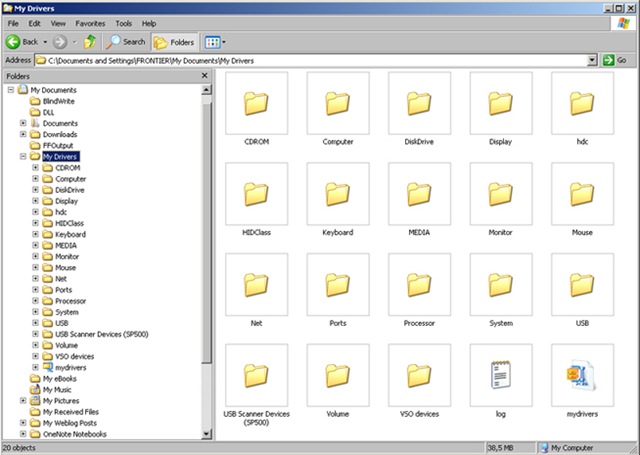Click the green Go arrow
The width and height of the screenshot is (640, 455).
(x=608, y=60)
